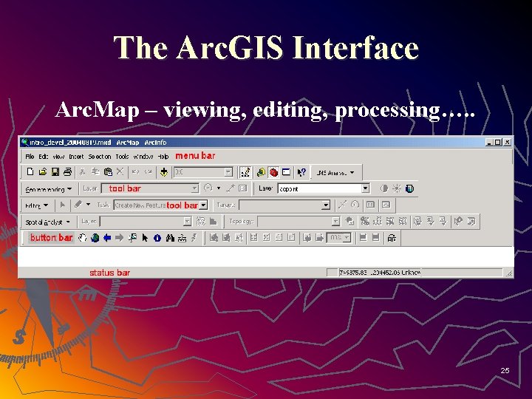Choose the black Select Elements pointer
532x399 pixels.
pyautogui.click(x=145, y=238)
